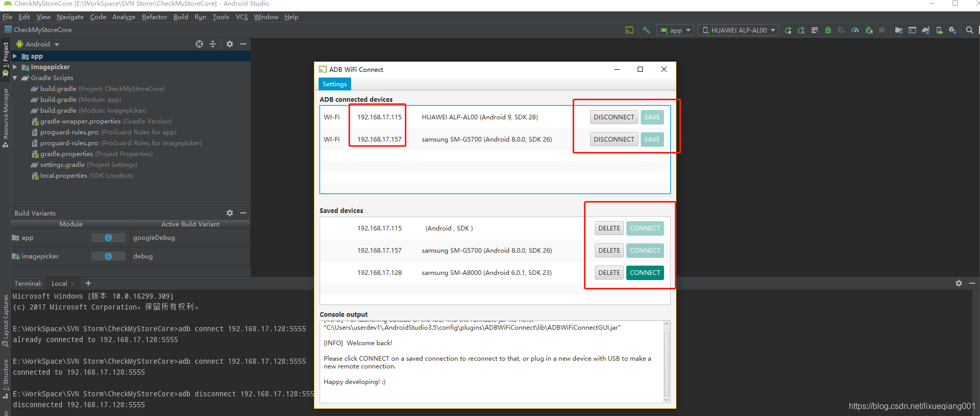Open the Android project view dropdown

coord(38,44)
